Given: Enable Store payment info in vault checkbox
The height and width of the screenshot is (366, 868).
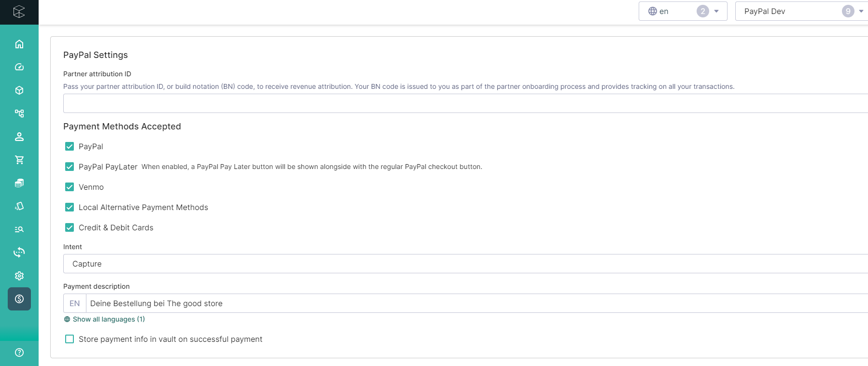Looking at the screenshot, I should (x=70, y=339).
